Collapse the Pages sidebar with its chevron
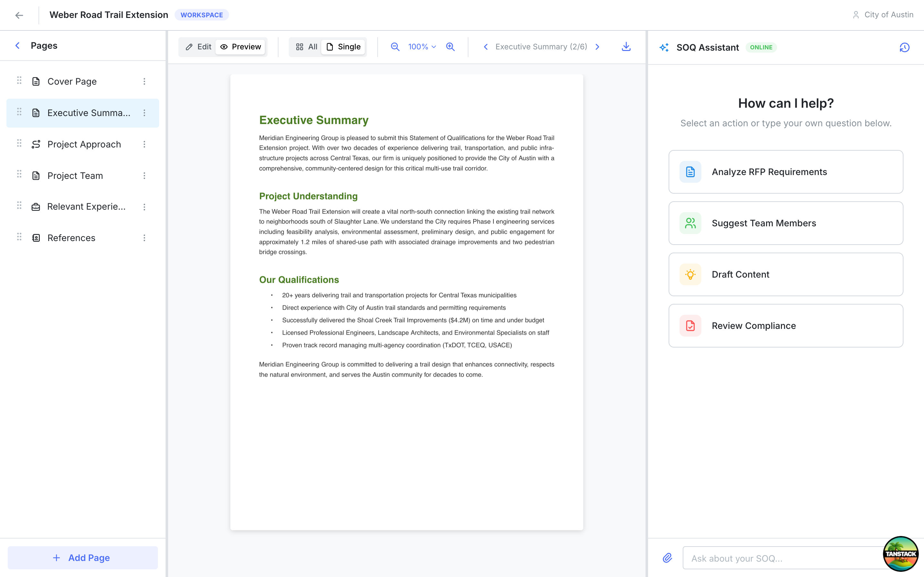This screenshot has width=924, height=577. (18, 46)
